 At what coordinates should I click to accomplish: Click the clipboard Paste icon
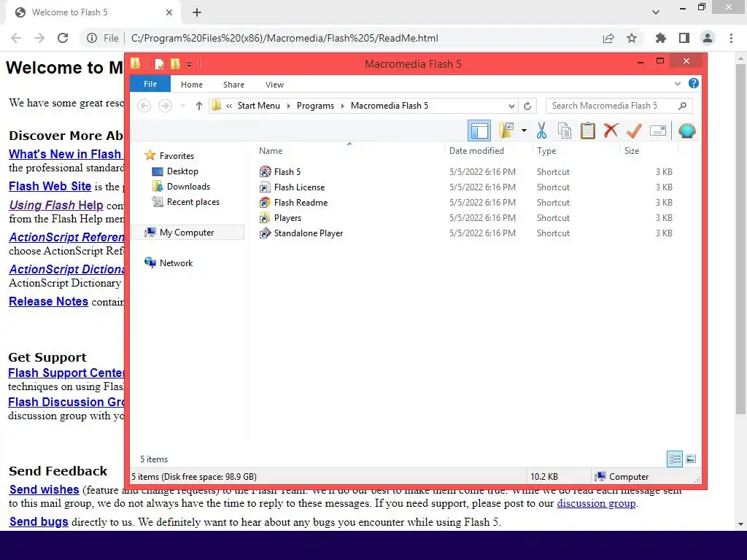point(587,131)
